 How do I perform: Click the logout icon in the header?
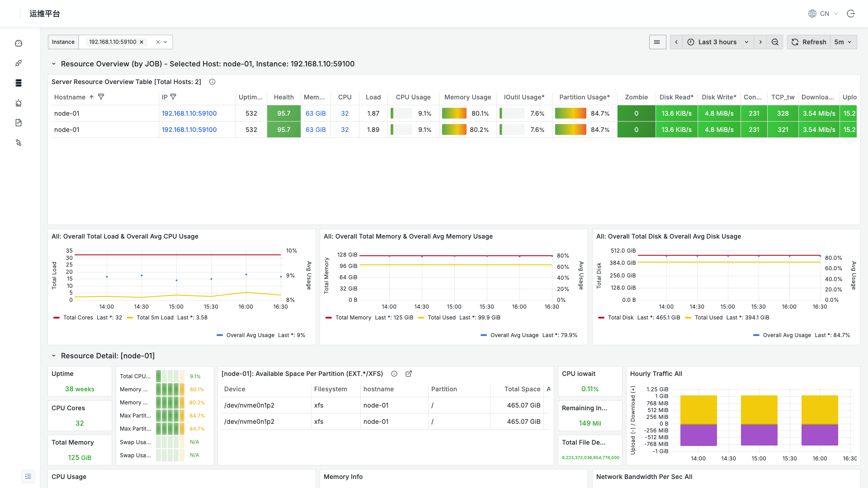click(x=851, y=14)
